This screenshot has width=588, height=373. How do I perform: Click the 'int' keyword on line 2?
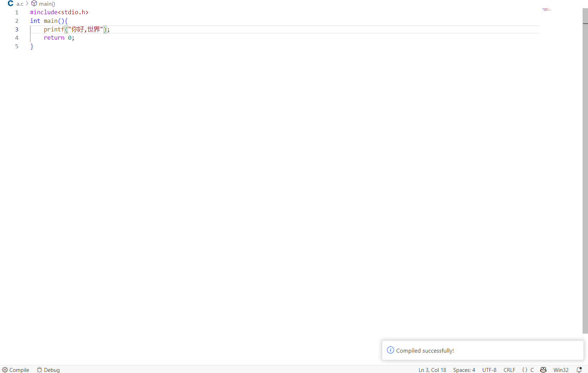point(35,21)
